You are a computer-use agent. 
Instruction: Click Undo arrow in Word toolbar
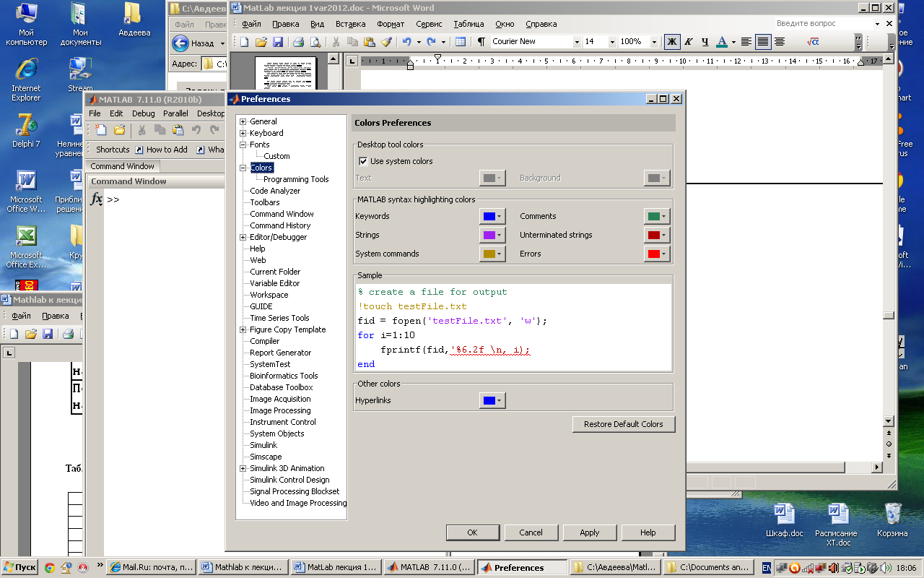click(406, 42)
